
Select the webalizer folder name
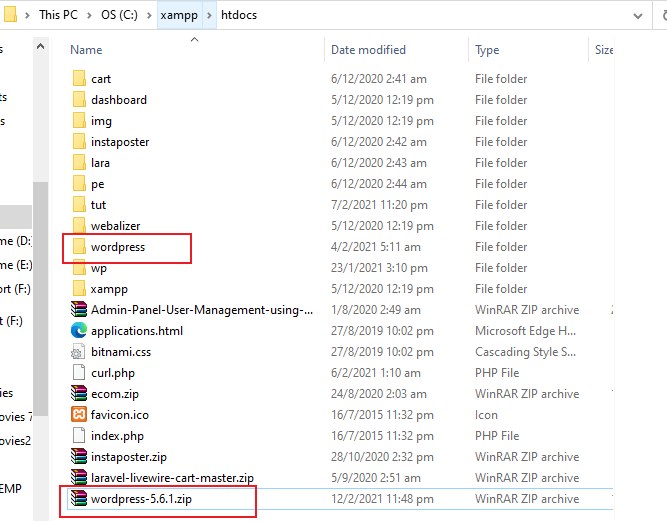(x=115, y=226)
